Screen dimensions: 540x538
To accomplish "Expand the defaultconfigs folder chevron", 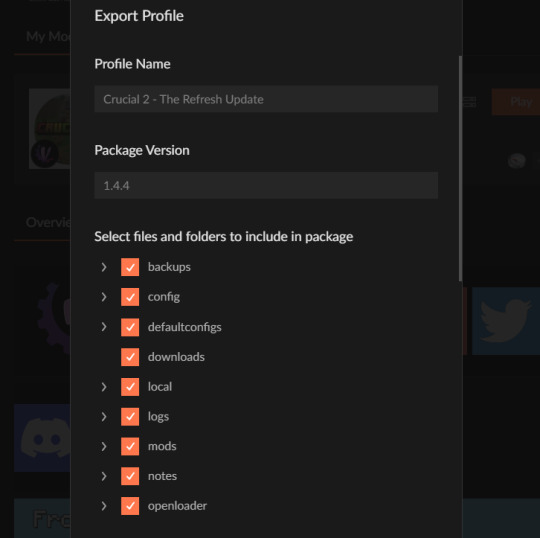I will click(x=104, y=327).
